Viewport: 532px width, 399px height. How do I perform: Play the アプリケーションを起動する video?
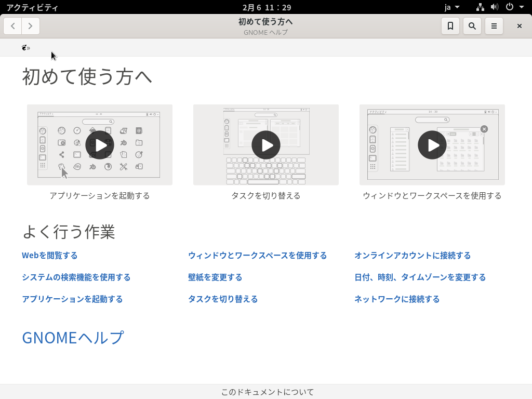tap(100, 145)
